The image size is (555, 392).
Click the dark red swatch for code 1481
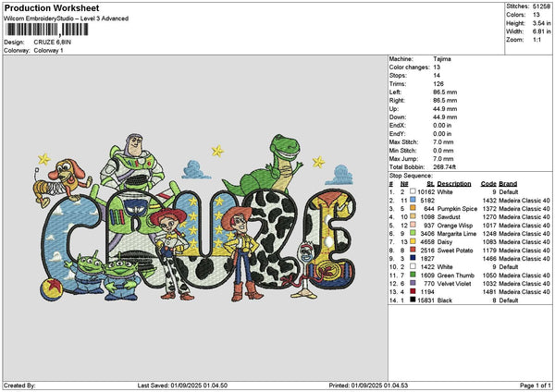tap(413, 291)
